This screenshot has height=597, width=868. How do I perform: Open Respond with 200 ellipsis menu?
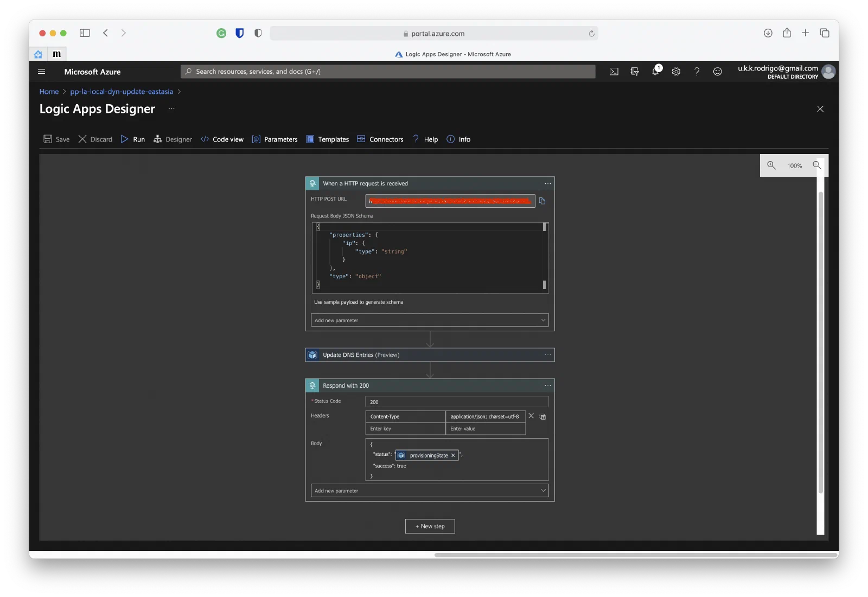548,386
